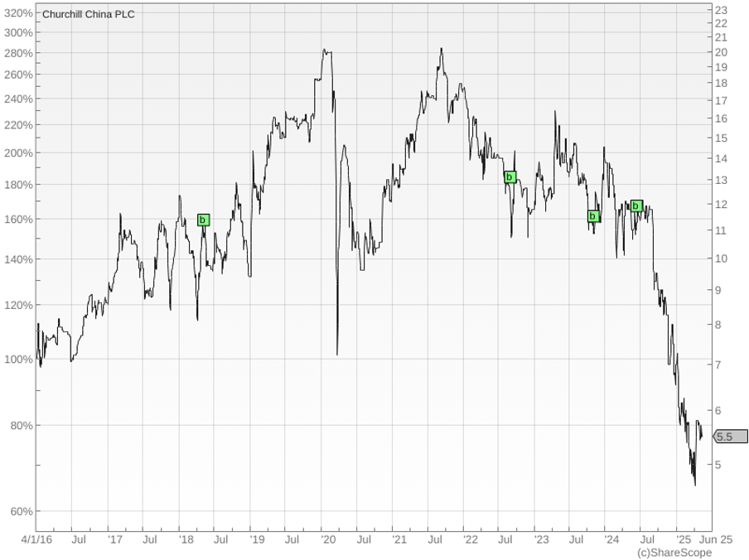This screenshot has height=560, width=749.
Task: Click the 'b' marker in late 2023
Action: [592, 215]
